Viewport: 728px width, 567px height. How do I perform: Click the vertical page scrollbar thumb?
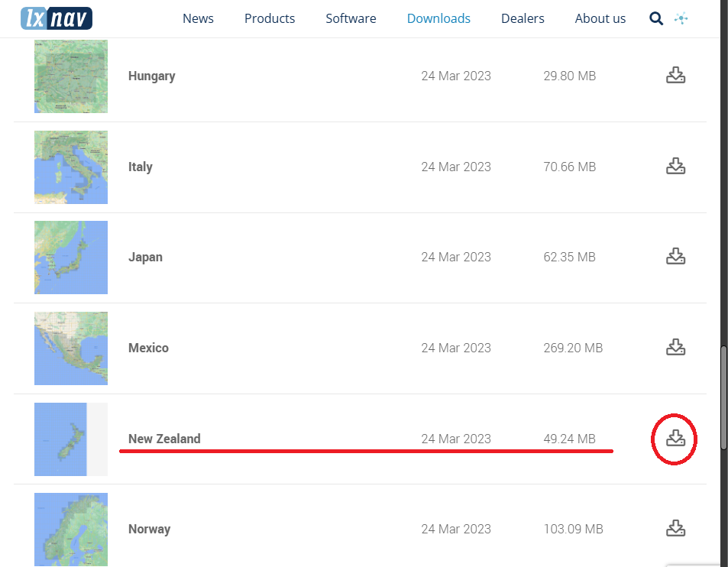(x=723, y=382)
